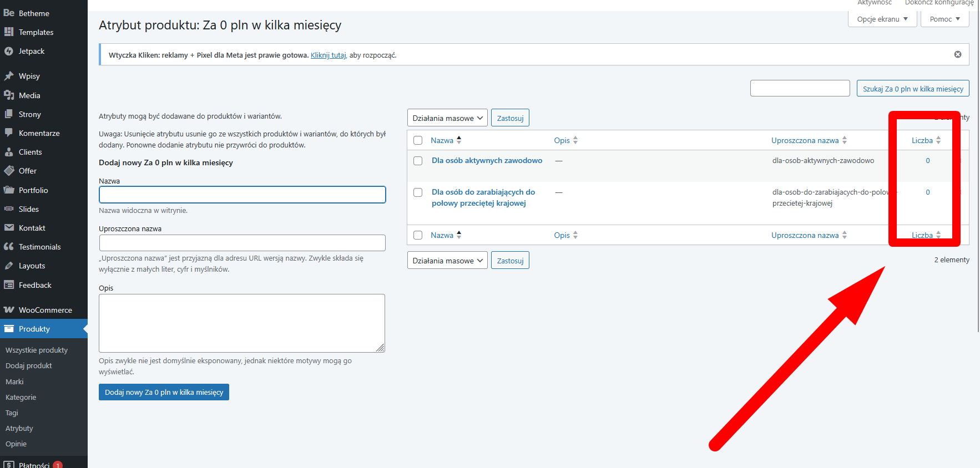This screenshot has width=980, height=468.
Task: Follow the 'Kliknij tutaj' link
Action: 328,55
